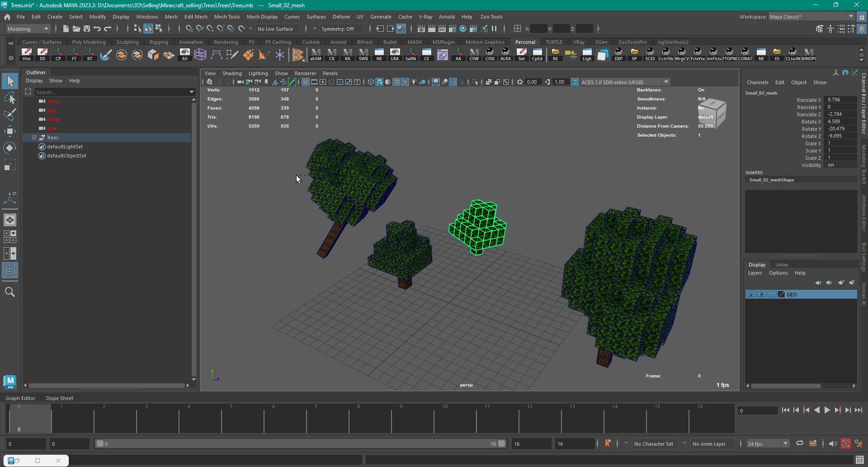Viewport: 868px width, 467px height.
Task: Click the Translate X value field
Action: (840, 100)
